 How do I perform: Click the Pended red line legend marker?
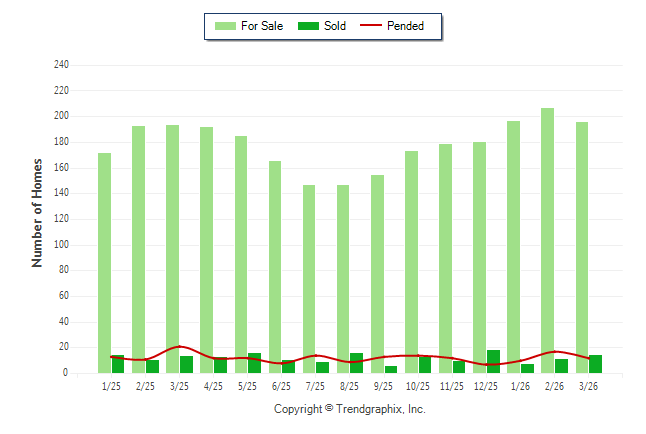coord(374,26)
